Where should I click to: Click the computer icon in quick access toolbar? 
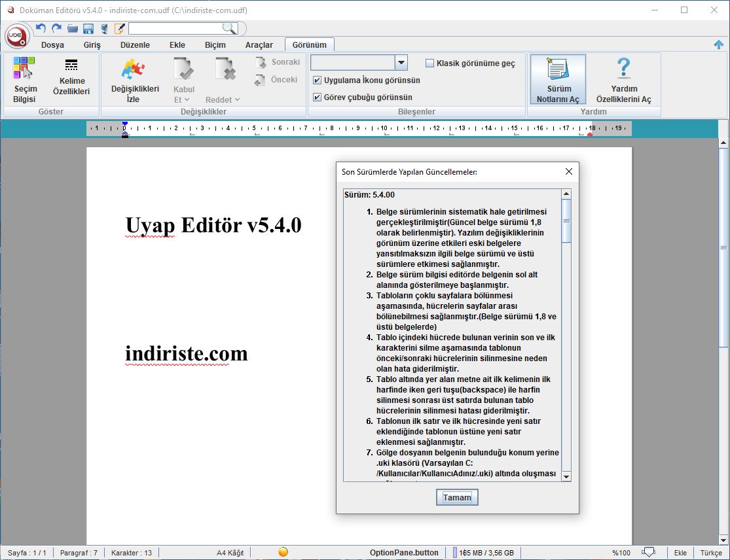click(104, 29)
